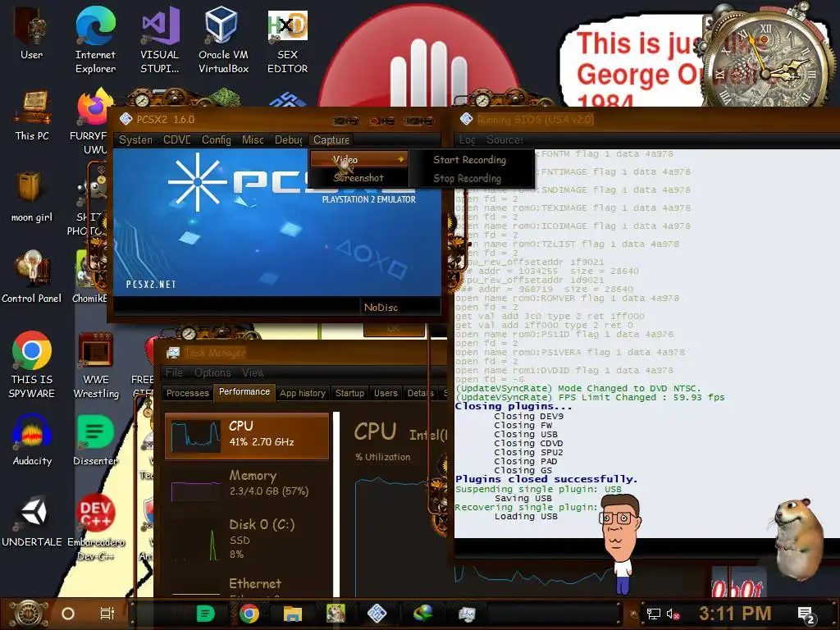
Task: Click PCSX2.NET text in emulator view
Action: 151,285
